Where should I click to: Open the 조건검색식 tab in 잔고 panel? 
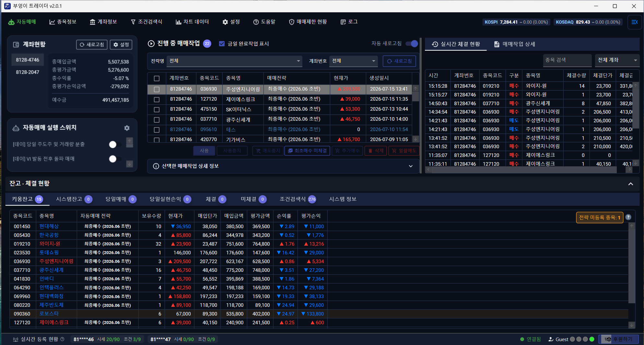pos(298,199)
